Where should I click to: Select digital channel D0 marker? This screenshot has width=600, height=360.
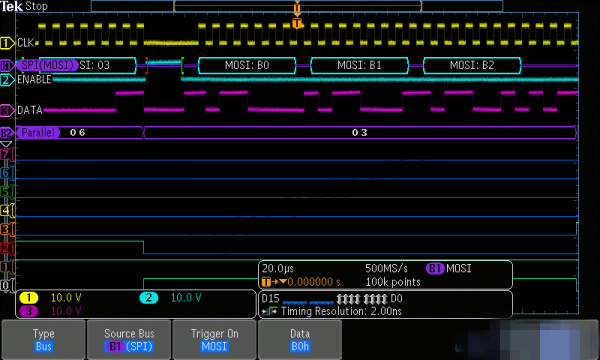[x=6, y=285]
